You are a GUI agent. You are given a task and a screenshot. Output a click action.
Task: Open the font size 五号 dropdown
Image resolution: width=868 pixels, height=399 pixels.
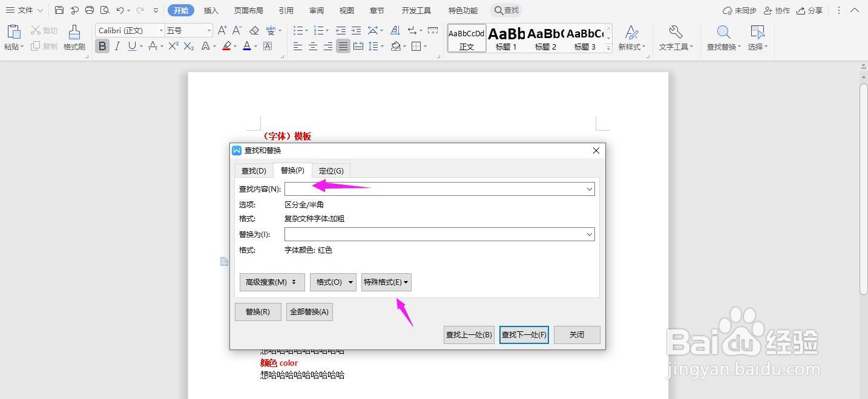[x=209, y=30]
